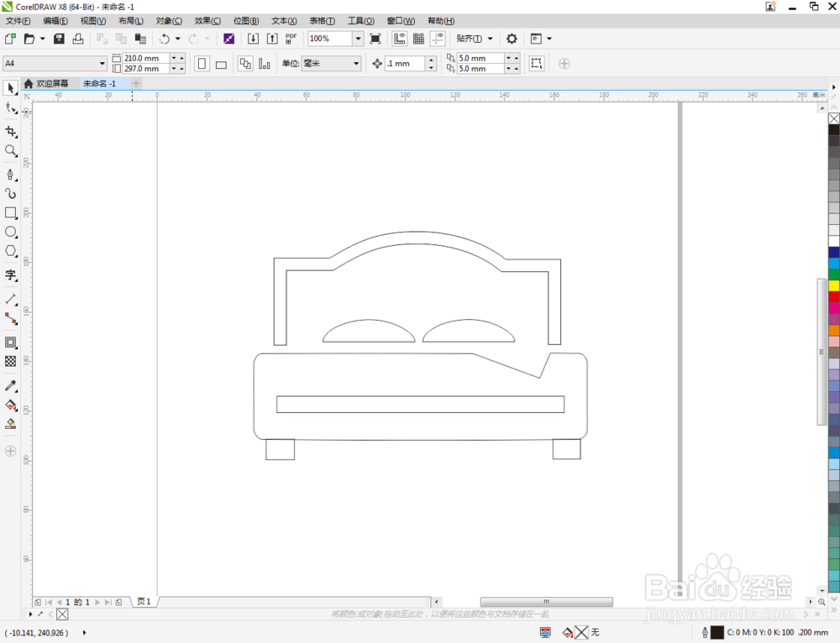
Task: Select the Polygon tool
Action: 11,251
